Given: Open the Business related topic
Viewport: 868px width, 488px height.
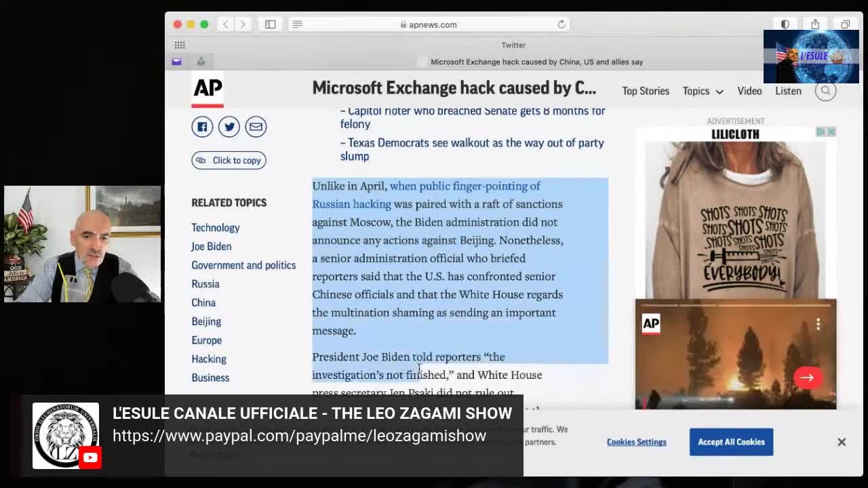Looking at the screenshot, I should tap(210, 378).
